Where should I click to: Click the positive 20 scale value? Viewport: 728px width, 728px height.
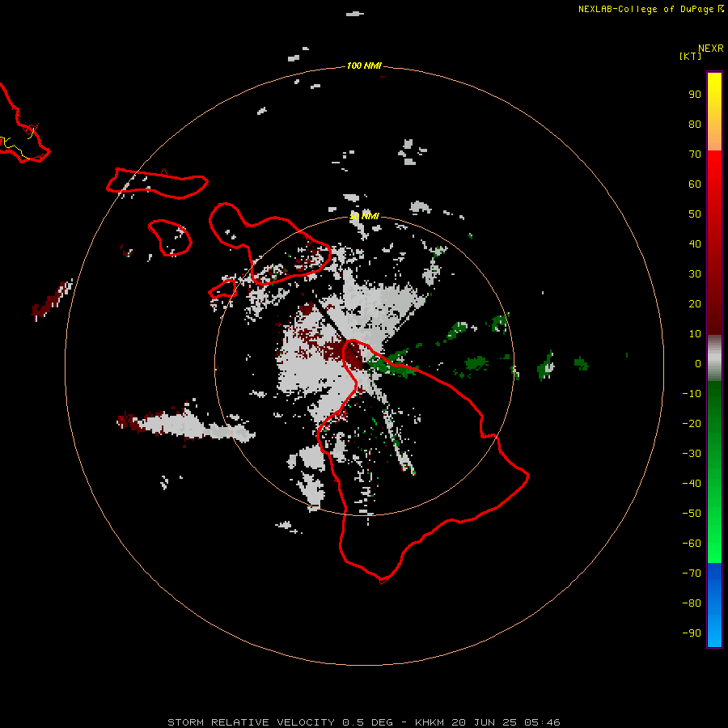point(695,303)
